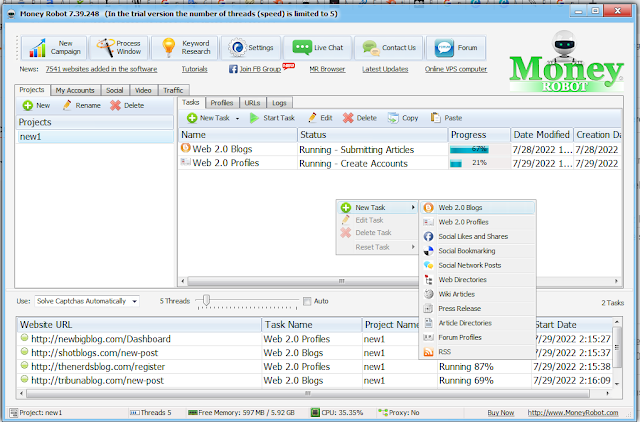Screen dimensions: 640x422
Task: Switch to the Social tab
Action: point(115,90)
